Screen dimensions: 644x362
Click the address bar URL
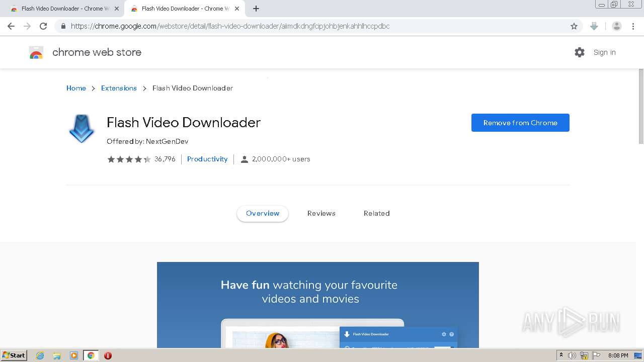230,26
